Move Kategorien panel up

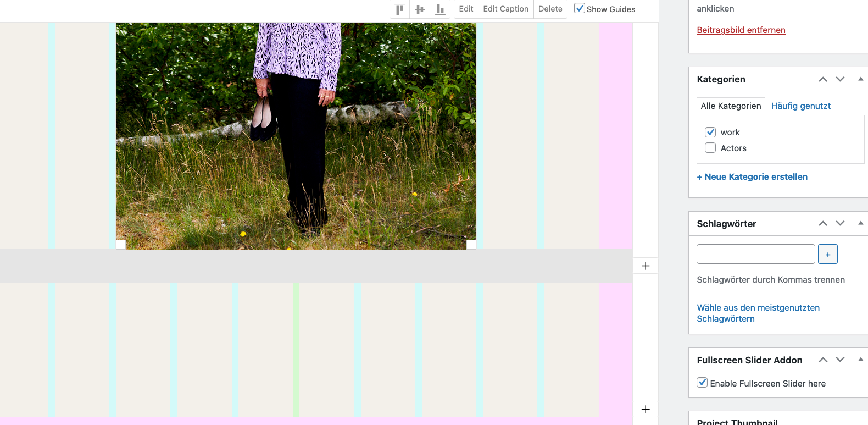click(823, 79)
